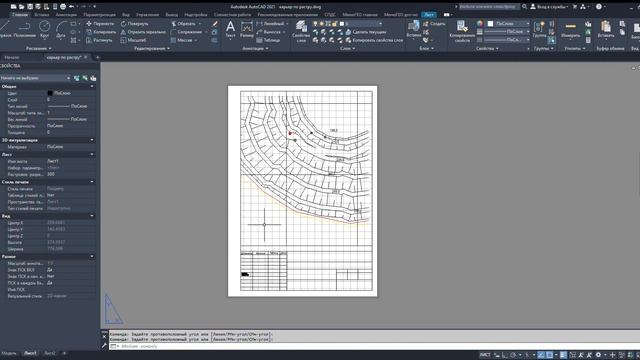Click the Open file icon in quick access toolbar
The height and width of the screenshot is (360, 640).
[x=22, y=7]
